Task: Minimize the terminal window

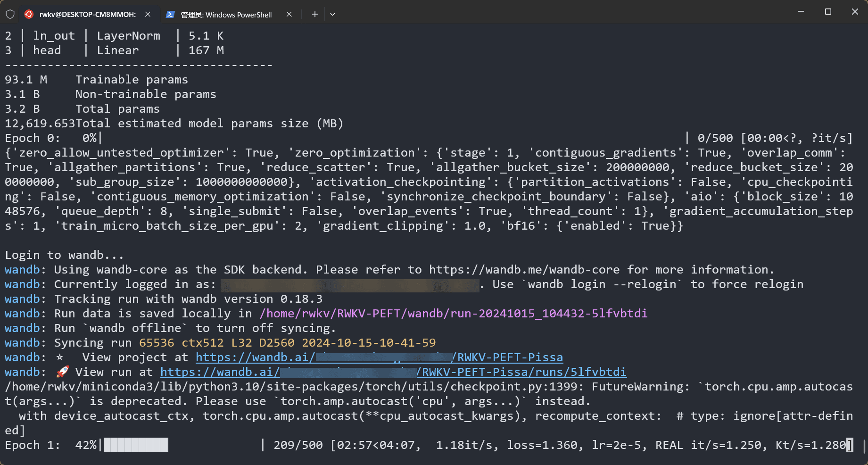Action: point(801,12)
